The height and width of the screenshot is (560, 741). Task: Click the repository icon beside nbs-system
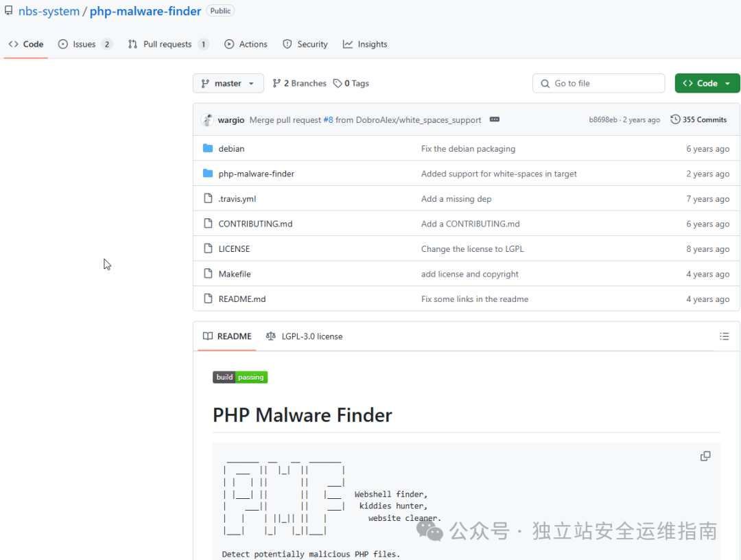[x=8, y=10]
